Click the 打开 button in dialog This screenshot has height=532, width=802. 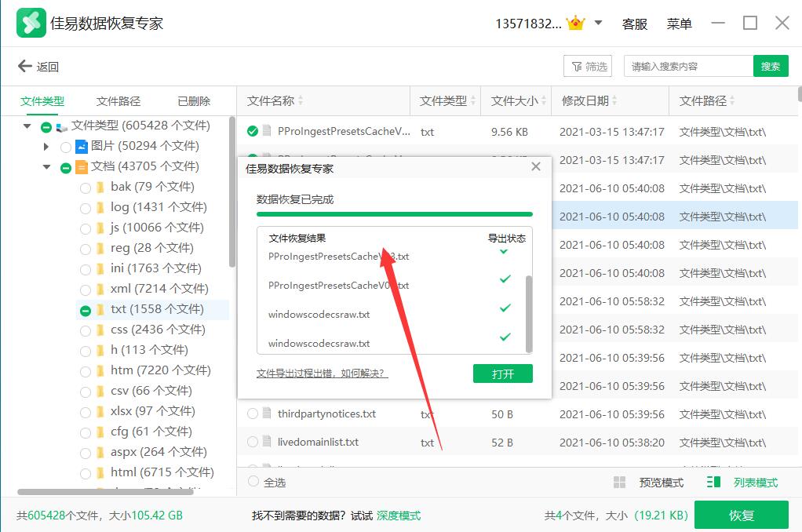[503, 374]
